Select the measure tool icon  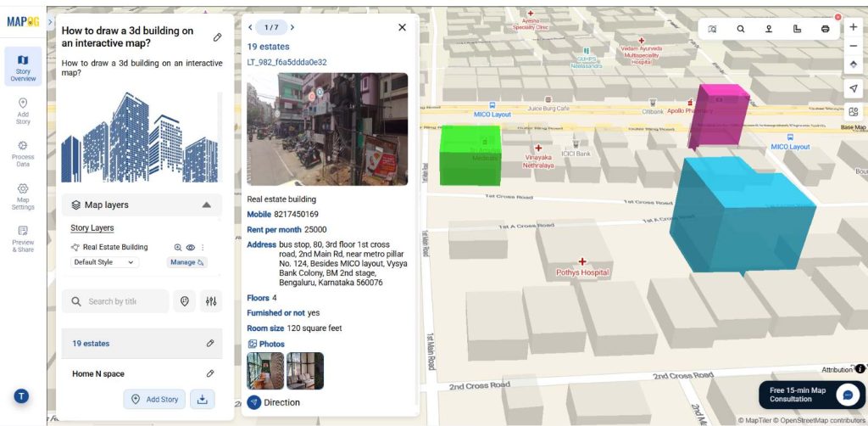[x=797, y=29]
